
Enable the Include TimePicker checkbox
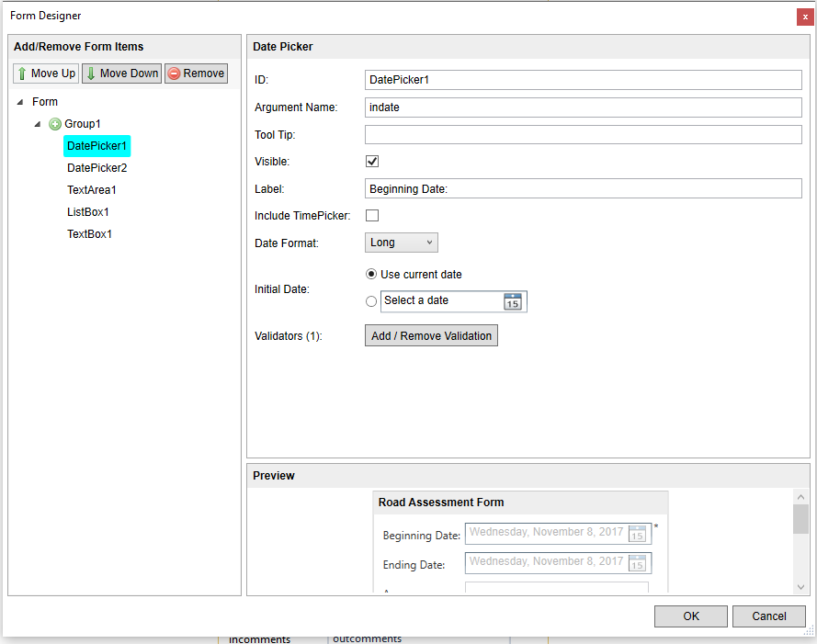pyautogui.click(x=372, y=215)
